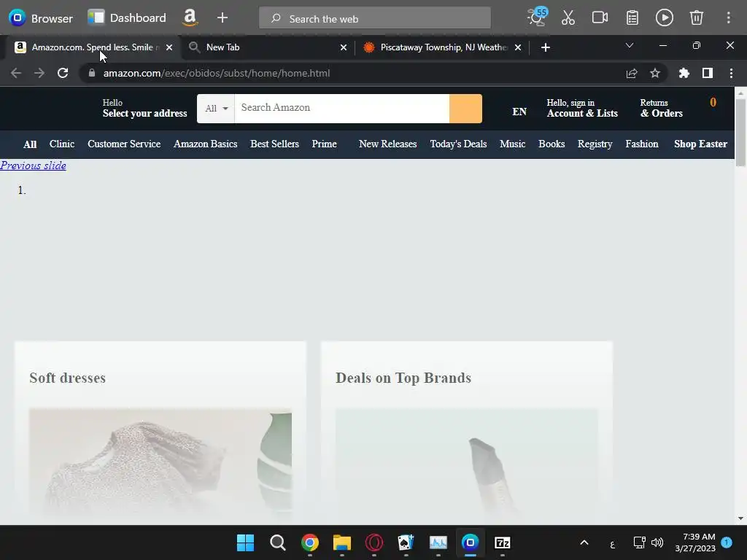The height and width of the screenshot is (560, 747).
Task: Click the address bar URL
Action: 216,73
